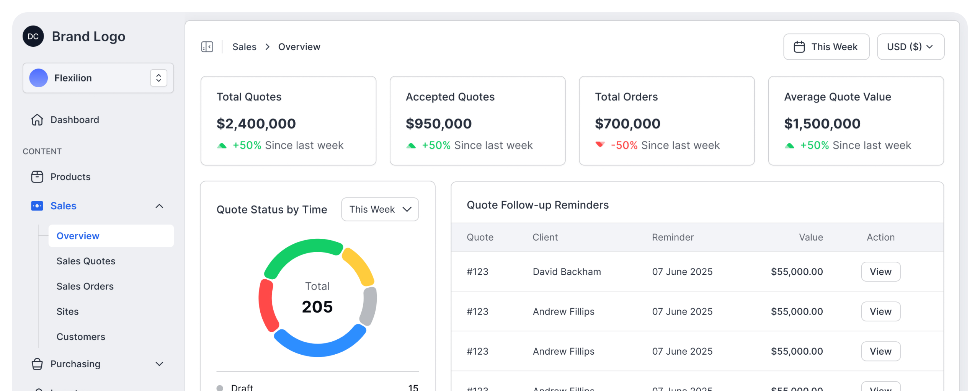Open the Flexilion workspace switcher
Image resolution: width=980 pixels, height=391 pixels.
coord(158,78)
